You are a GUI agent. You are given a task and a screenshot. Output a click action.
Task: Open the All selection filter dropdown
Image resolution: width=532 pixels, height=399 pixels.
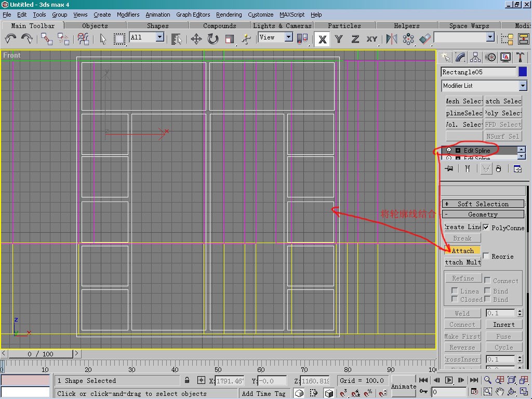160,37
